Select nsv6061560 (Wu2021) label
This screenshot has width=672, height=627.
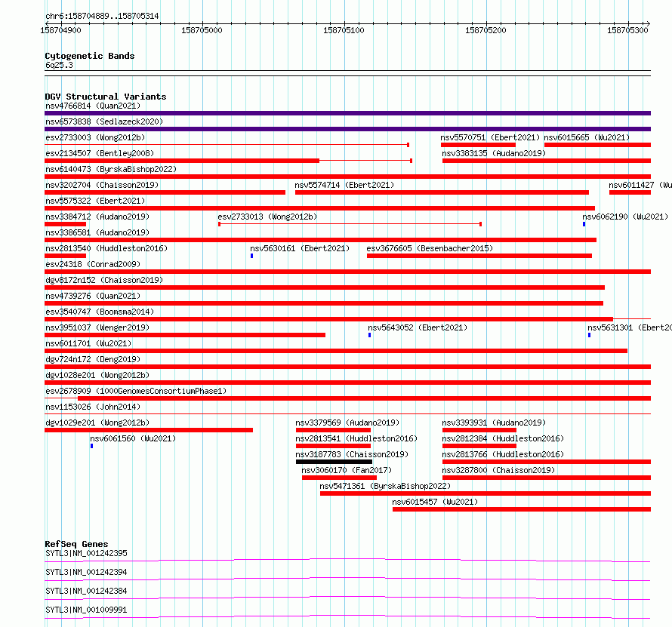(133, 438)
